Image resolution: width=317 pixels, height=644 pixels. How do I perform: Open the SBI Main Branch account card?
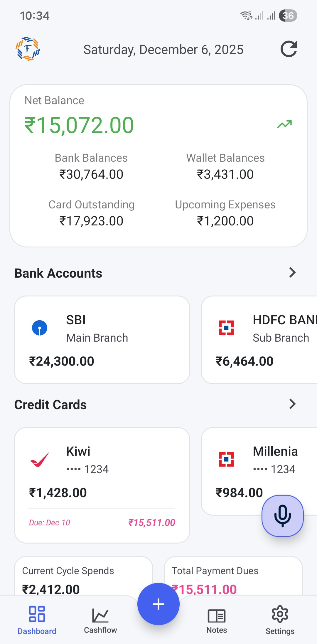point(102,340)
